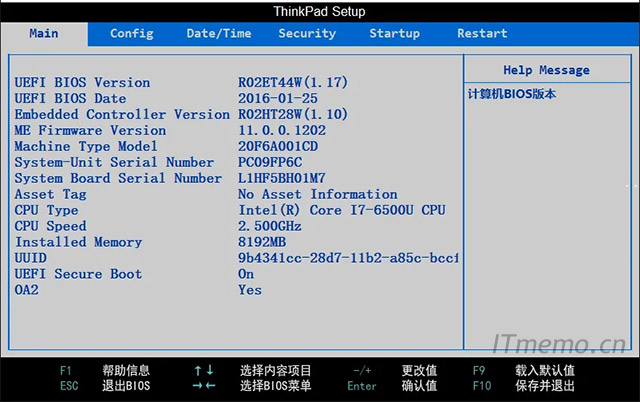Click the Enter confirm value hint
The image size is (640, 402).
pyautogui.click(x=362, y=386)
